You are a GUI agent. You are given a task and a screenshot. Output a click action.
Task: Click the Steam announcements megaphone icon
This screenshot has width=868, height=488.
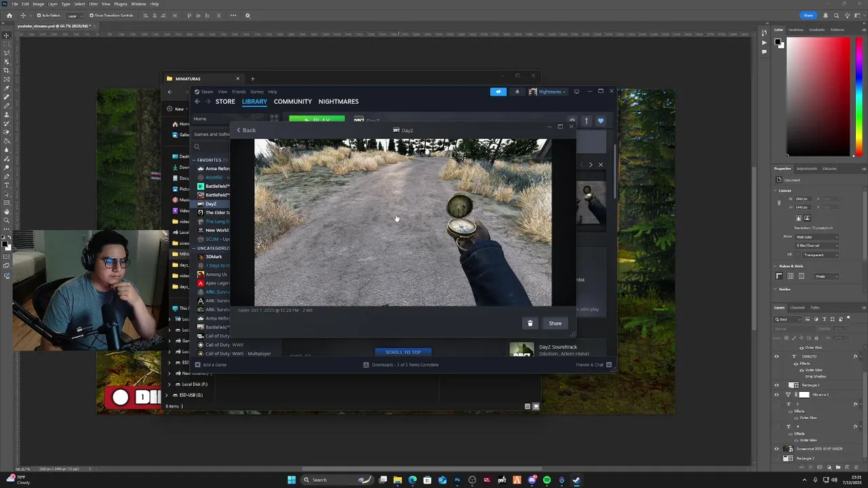(x=498, y=91)
